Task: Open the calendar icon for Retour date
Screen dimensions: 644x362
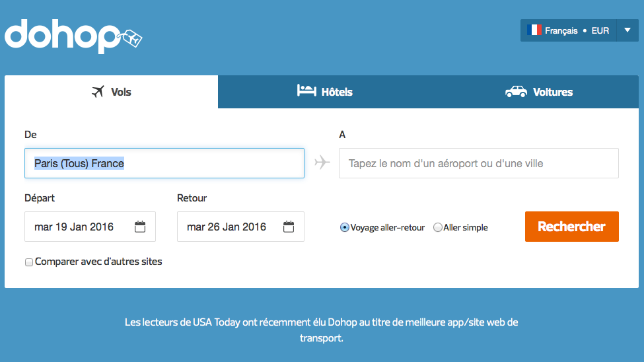Action: click(x=289, y=227)
